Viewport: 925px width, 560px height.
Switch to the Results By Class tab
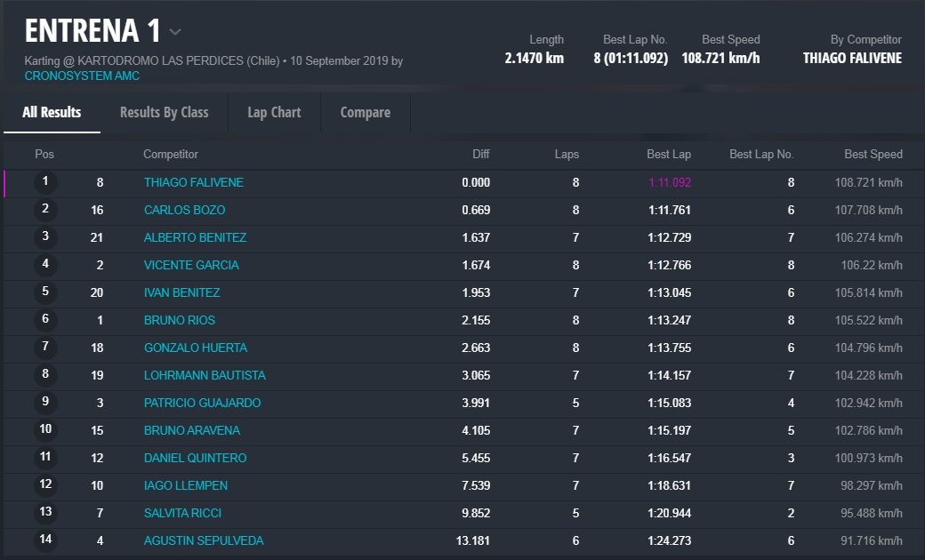164,112
